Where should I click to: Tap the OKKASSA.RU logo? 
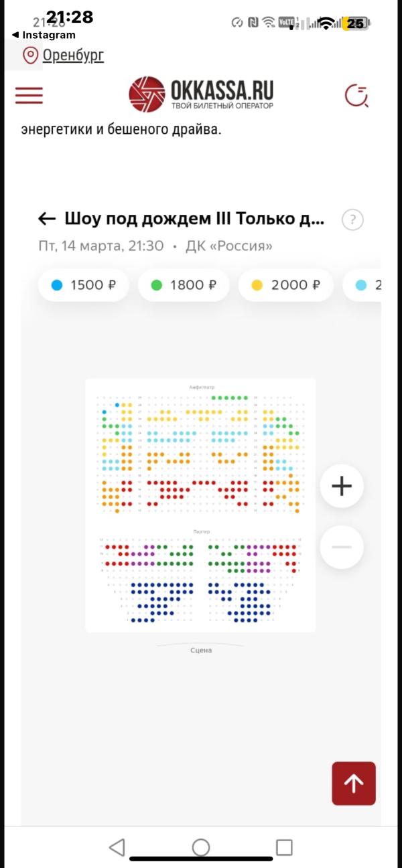point(201,94)
